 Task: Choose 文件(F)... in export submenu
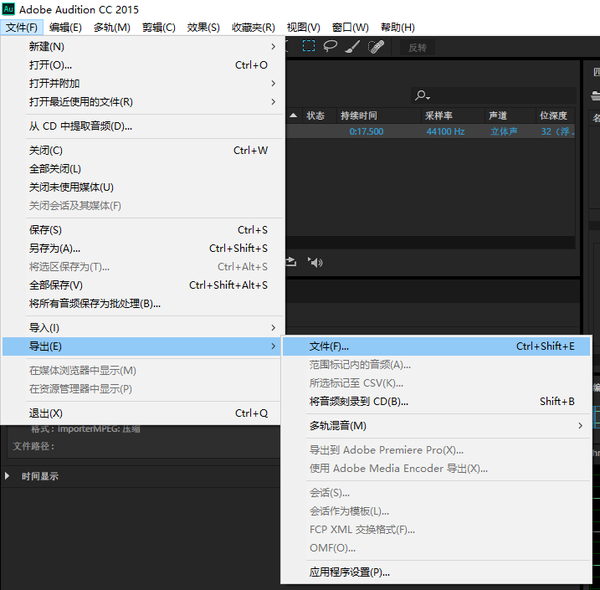[436, 346]
